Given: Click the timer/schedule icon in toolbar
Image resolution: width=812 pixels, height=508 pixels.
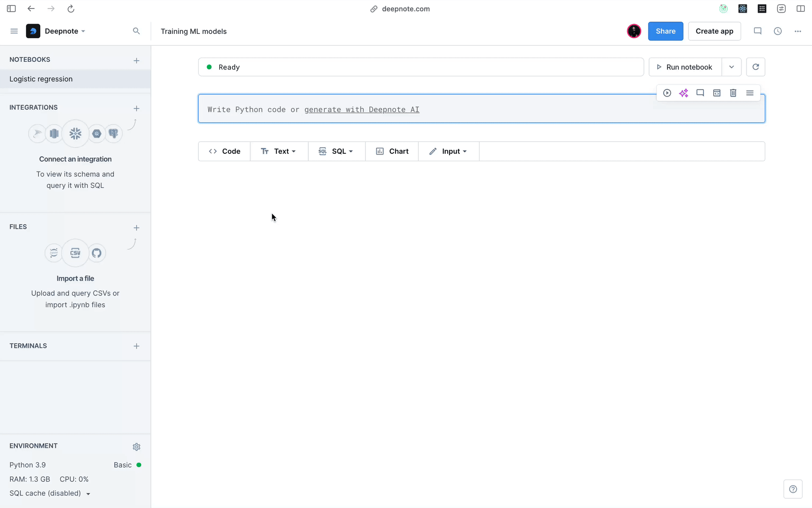Looking at the screenshot, I should tap(777, 31).
